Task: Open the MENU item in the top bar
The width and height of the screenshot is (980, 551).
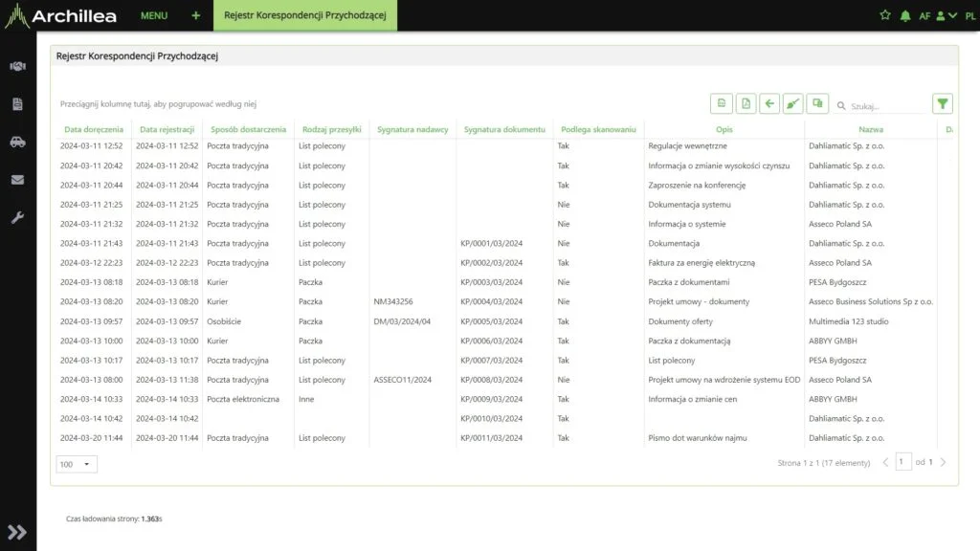Action: tap(153, 15)
